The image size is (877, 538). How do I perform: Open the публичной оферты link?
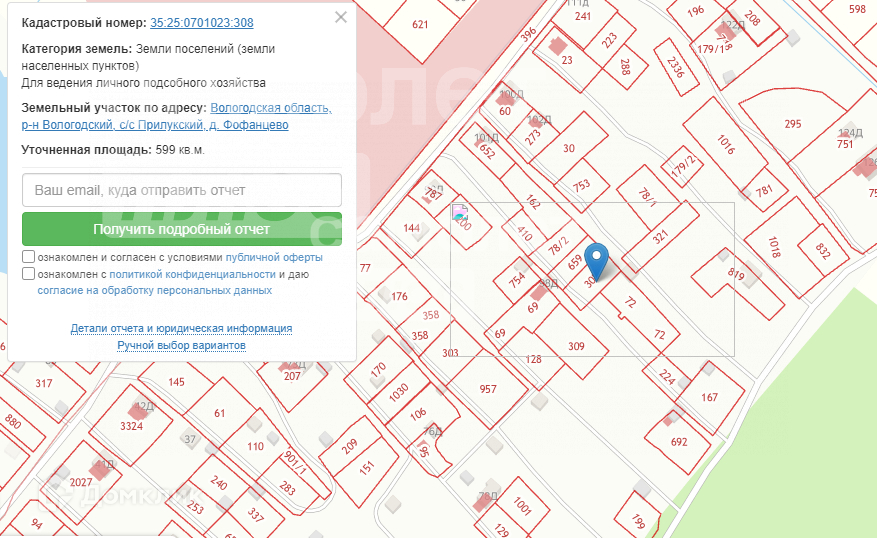[x=274, y=257]
